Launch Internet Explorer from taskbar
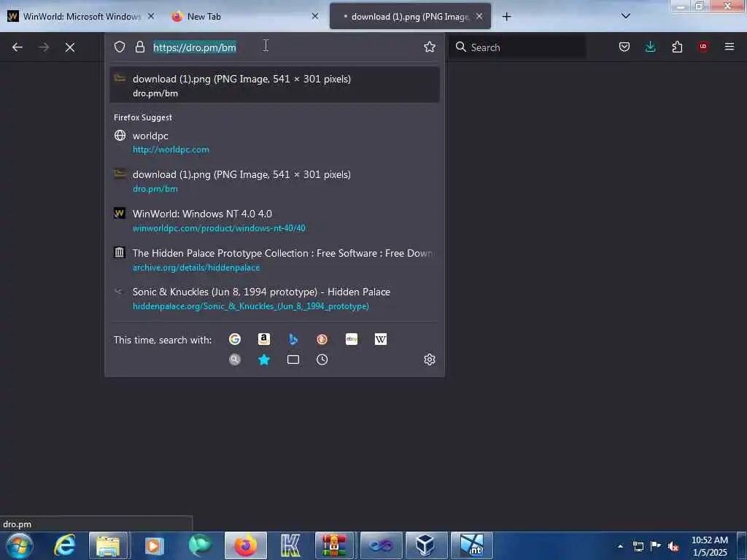 click(x=65, y=545)
